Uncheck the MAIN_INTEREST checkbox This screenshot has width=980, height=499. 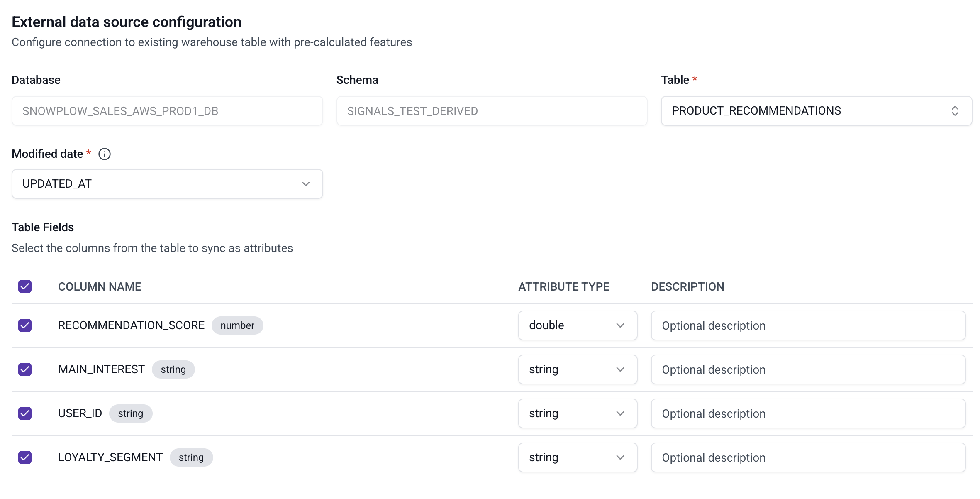pos(25,369)
